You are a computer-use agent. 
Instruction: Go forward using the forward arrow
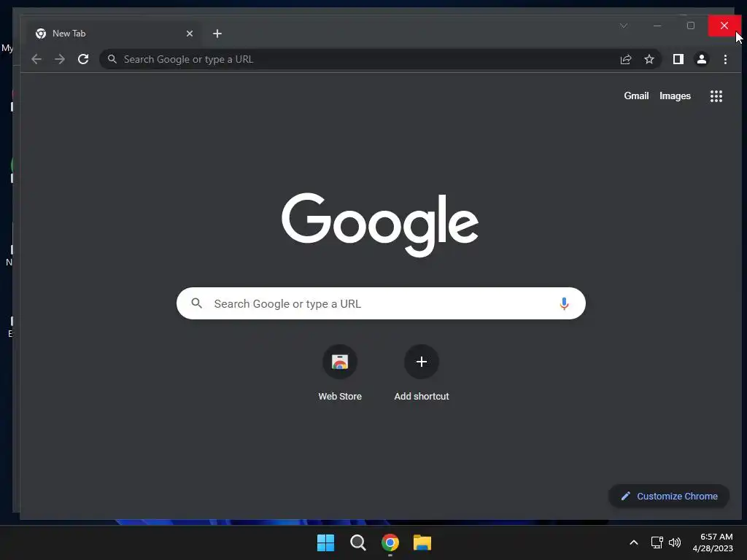(x=60, y=59)
